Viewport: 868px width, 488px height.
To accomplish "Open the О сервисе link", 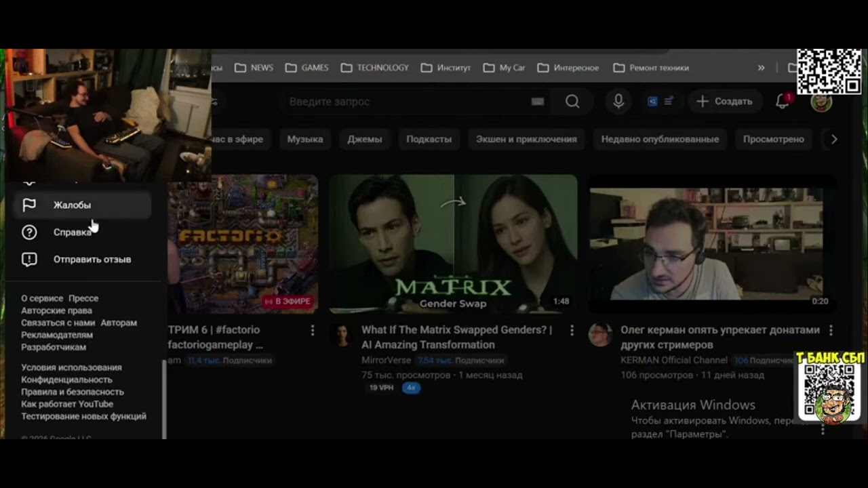I will 42,298.
